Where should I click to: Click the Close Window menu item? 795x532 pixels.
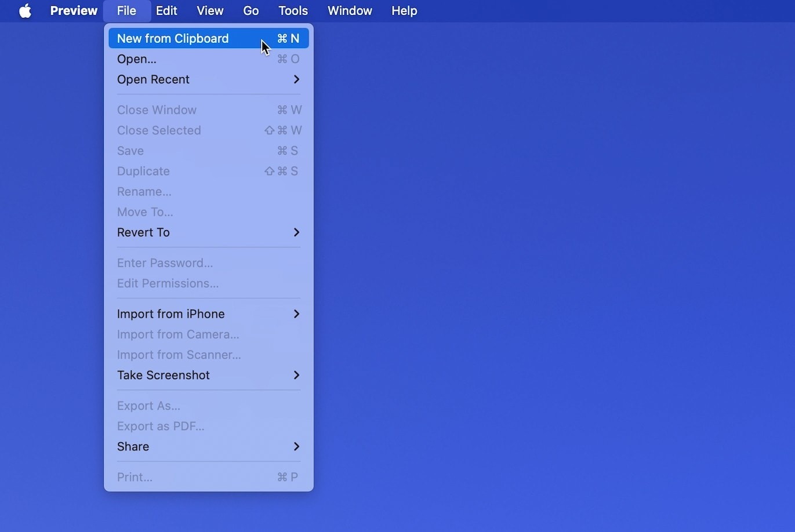pos(209,110)
